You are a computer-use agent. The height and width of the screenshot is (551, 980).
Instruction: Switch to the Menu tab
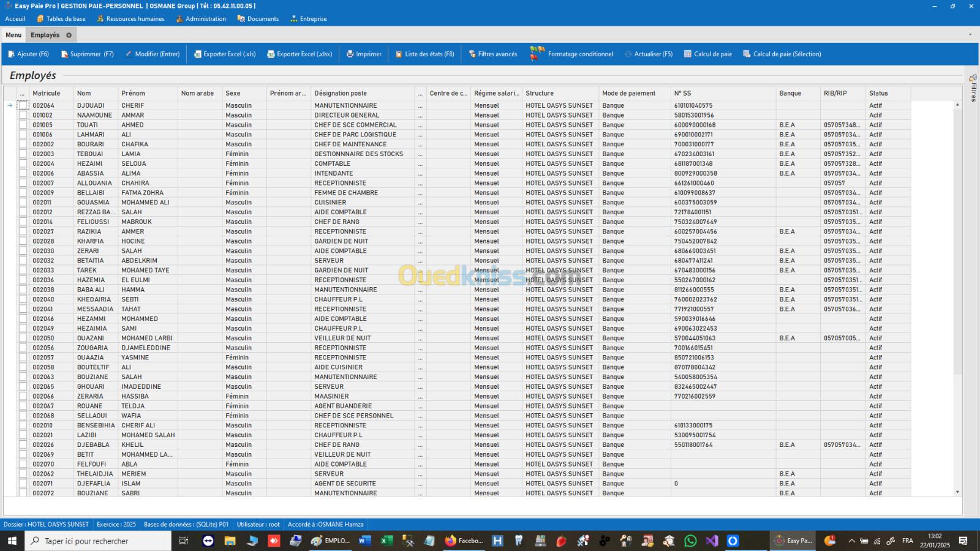coord(13,35)
